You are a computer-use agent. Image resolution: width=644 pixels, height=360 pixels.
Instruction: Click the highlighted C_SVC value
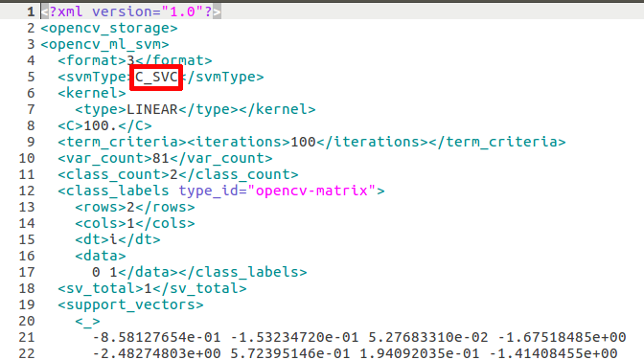(x=156, y=77)
